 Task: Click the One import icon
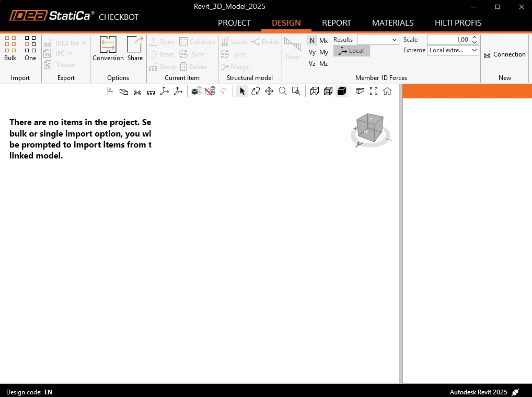pyautogui.click(x=30, y=48)
